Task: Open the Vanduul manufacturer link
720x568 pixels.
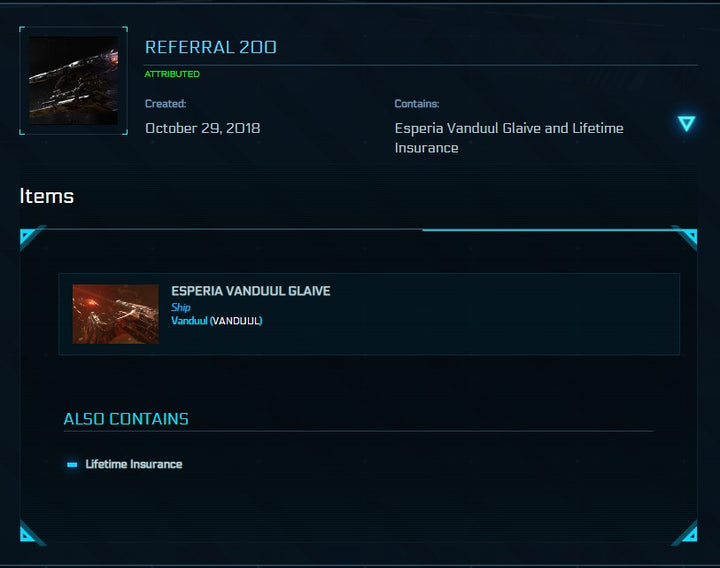Action: pos(189,321)
